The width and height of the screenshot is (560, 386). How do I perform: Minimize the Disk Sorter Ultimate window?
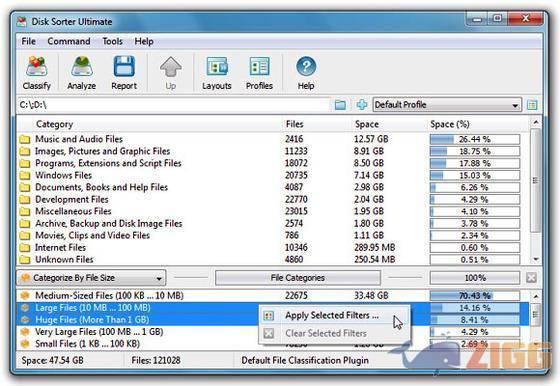pyautogui.click(x=477, y=19)
